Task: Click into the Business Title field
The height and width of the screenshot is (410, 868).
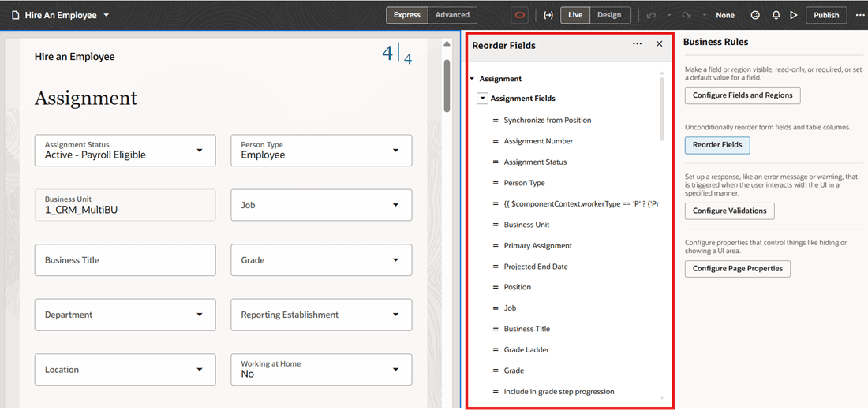Action: pos(125,260)
